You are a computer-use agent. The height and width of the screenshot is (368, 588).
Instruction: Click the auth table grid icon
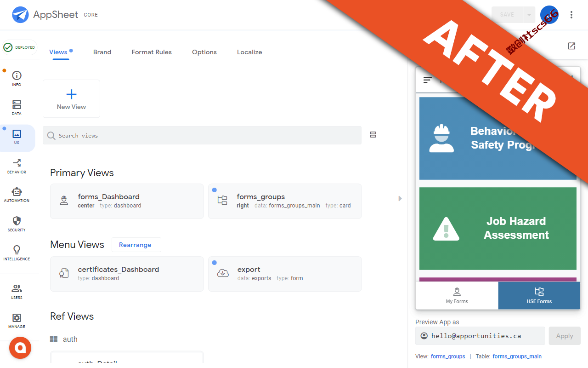[x=54, y=339]
